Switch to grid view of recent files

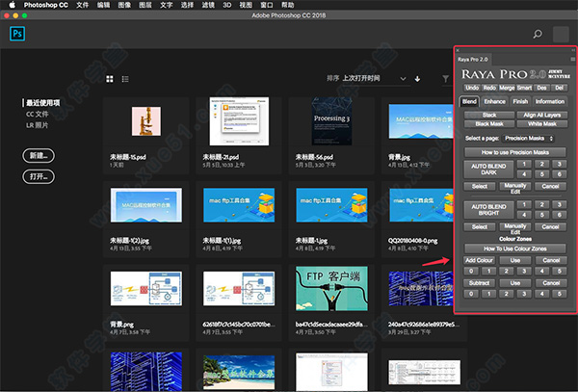[110, 79]
